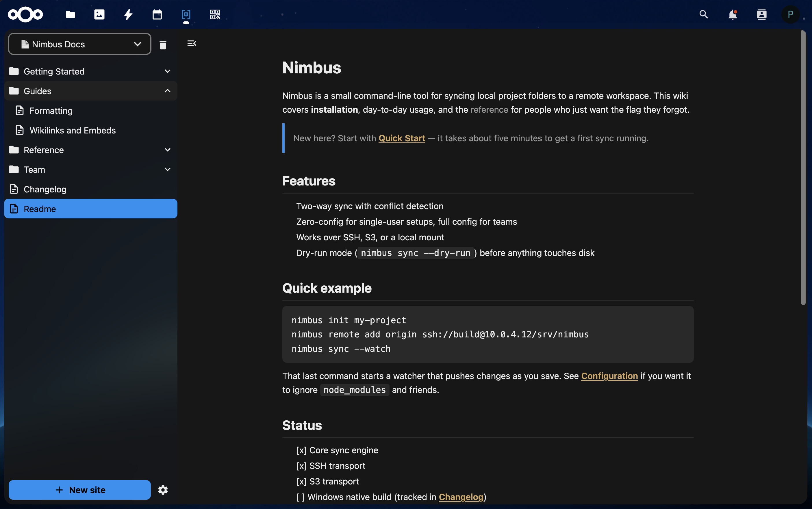The width and height of the screenshot is (812, 509).
Task: Click the Quick example code block
Action: click(488, 334)
